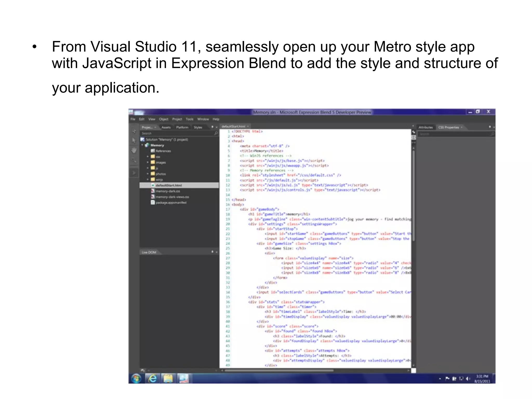This screenshot has height=399, width=532.
Task: Open the Window menu
Action: (x=203, y=119)
